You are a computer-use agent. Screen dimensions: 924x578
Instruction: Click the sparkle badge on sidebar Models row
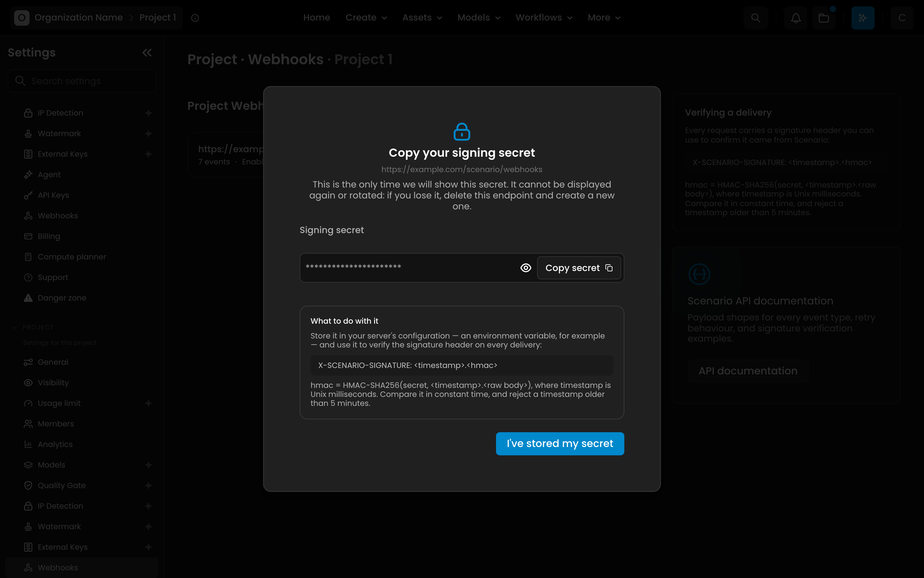(149, 465)
